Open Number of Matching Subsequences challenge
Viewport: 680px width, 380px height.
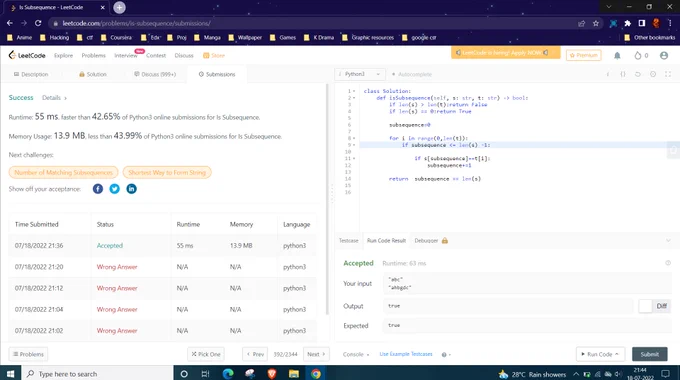pos(63,173)
